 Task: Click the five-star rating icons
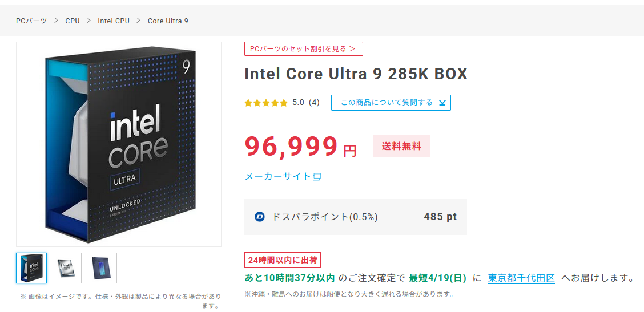click(266, 103)
